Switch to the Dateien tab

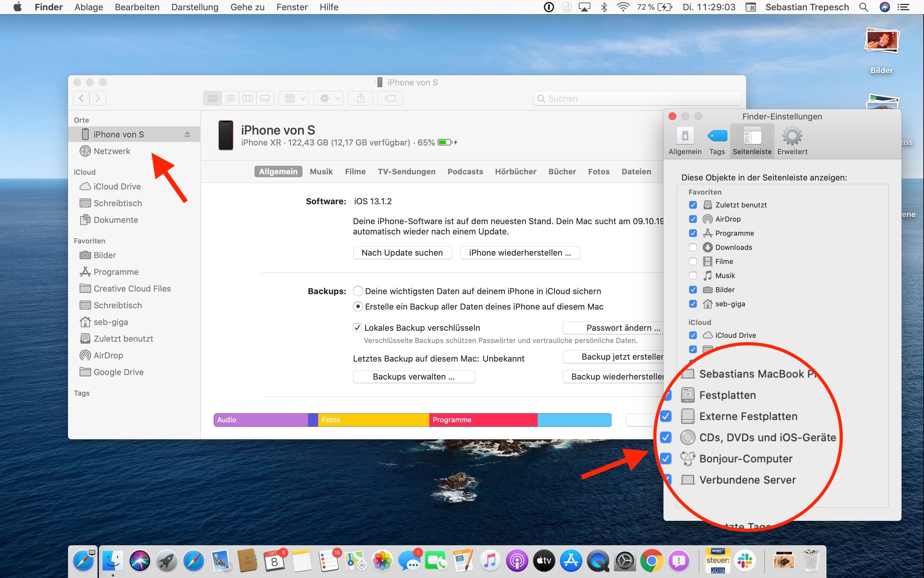(x=636, y=172)
